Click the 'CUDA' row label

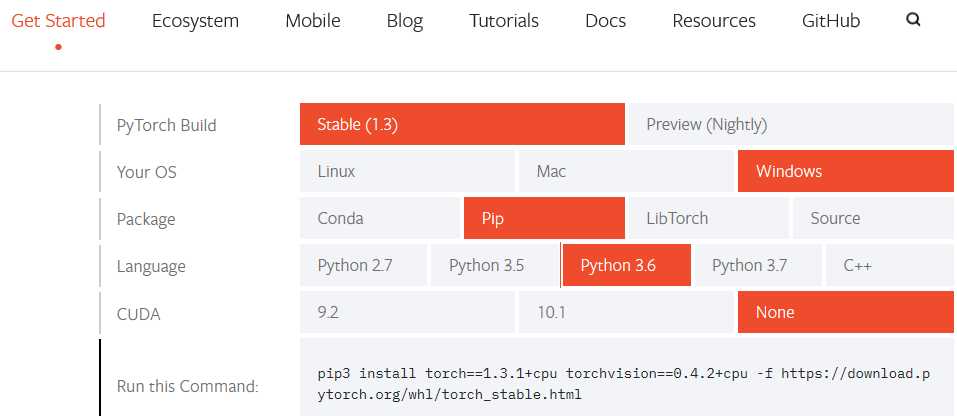[139, 314]
